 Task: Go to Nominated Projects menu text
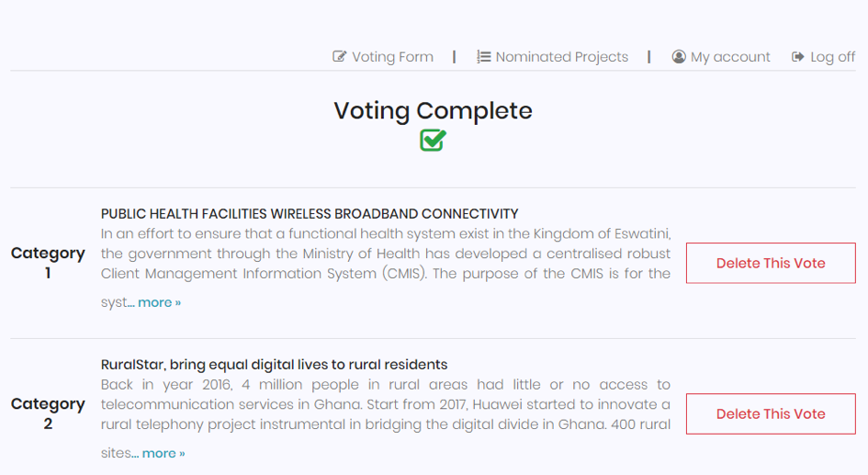tap(561, 57)
